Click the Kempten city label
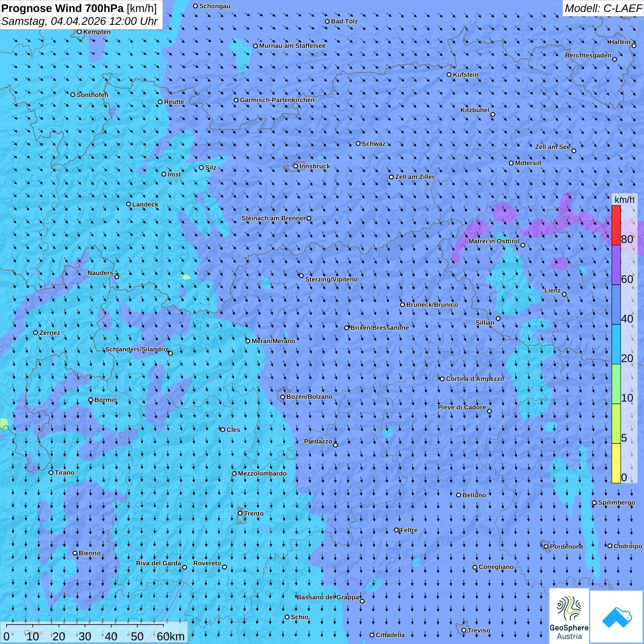 tap(97, 32)
